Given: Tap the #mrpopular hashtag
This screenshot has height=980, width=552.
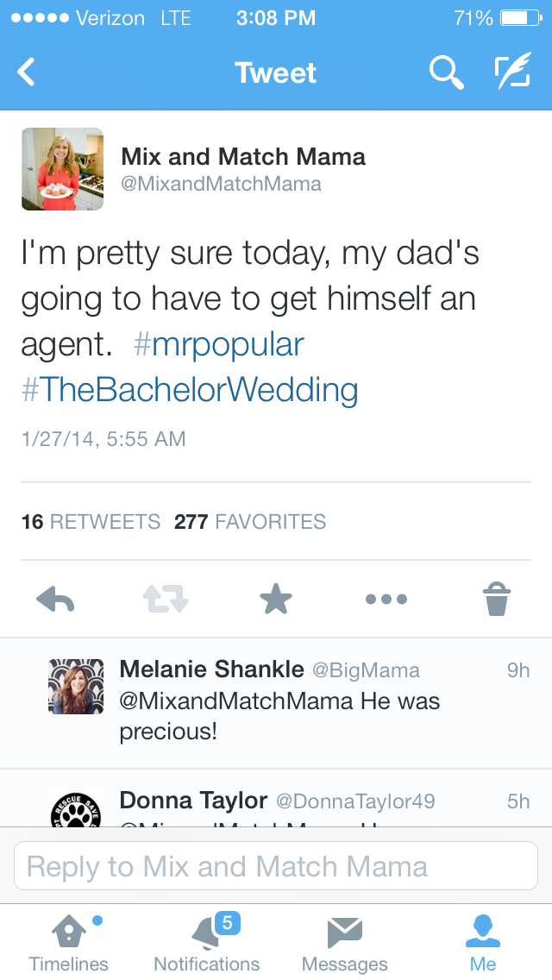Looking at the screenshot, I should pyautogui.click(x=219, y=344).
